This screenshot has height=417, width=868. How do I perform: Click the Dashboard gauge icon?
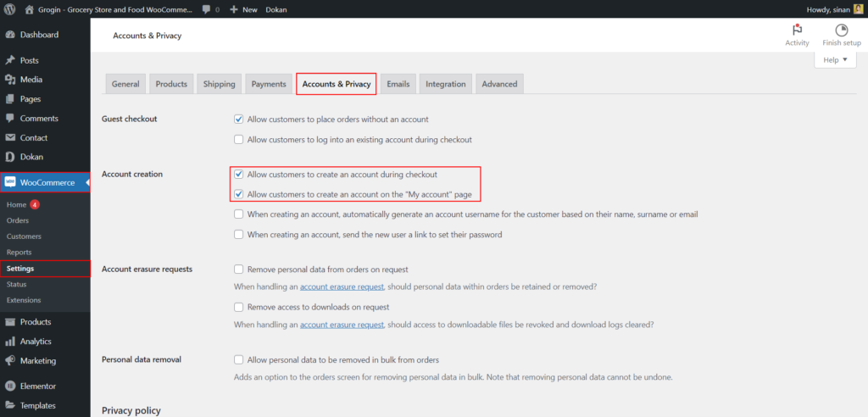(10, 35)
